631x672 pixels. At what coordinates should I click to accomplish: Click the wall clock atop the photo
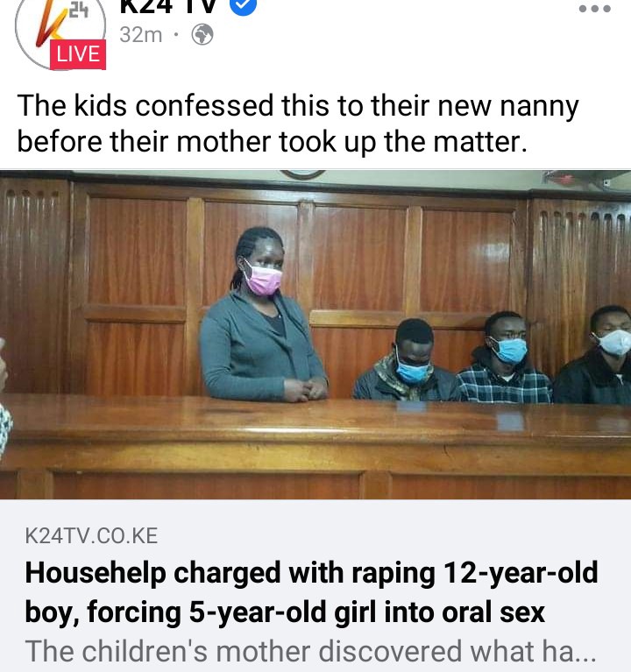coord(303,174)
